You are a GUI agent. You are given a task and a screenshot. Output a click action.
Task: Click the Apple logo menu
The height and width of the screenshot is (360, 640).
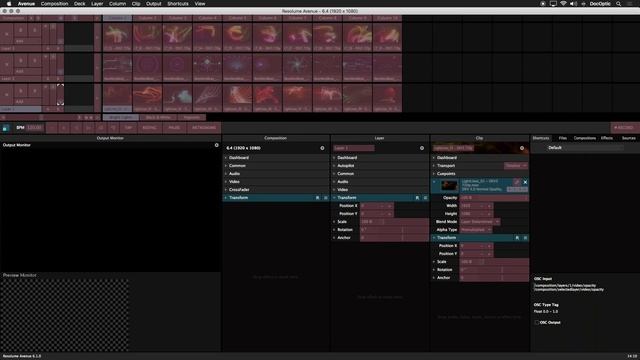pos(9,4)
